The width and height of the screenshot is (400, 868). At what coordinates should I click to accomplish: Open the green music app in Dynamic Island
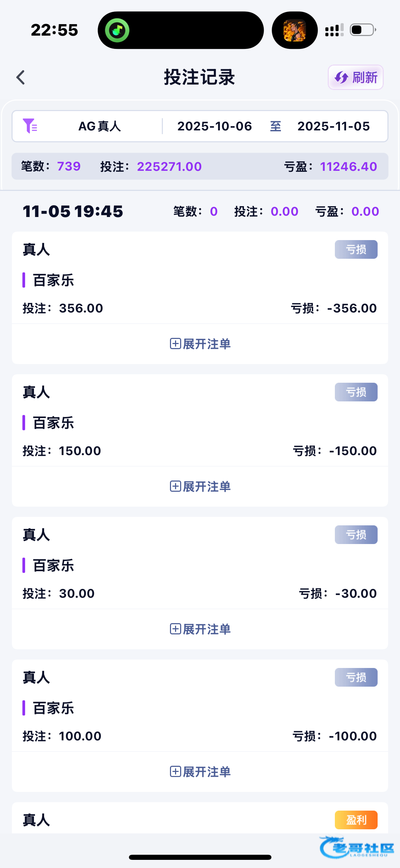point(117,31)
